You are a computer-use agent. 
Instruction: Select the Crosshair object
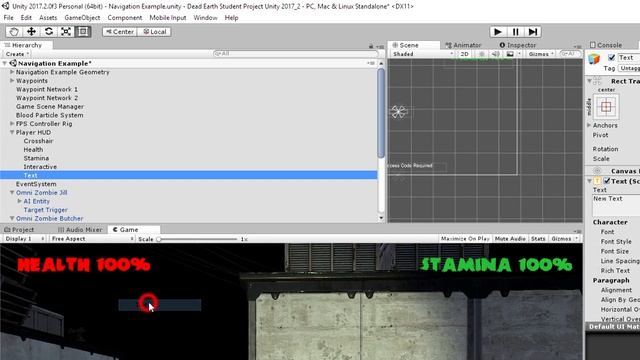click(38, 141)
